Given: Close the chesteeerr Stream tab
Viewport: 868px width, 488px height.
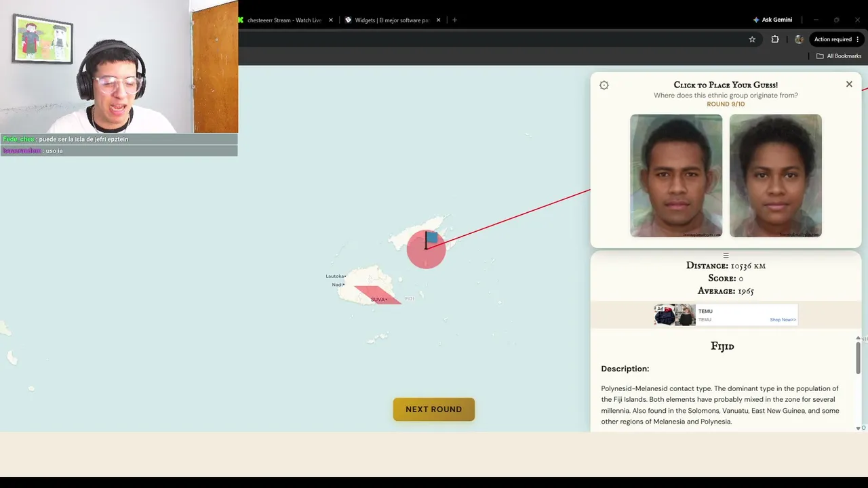Looking at the screenshot, I should click(331, 20).
